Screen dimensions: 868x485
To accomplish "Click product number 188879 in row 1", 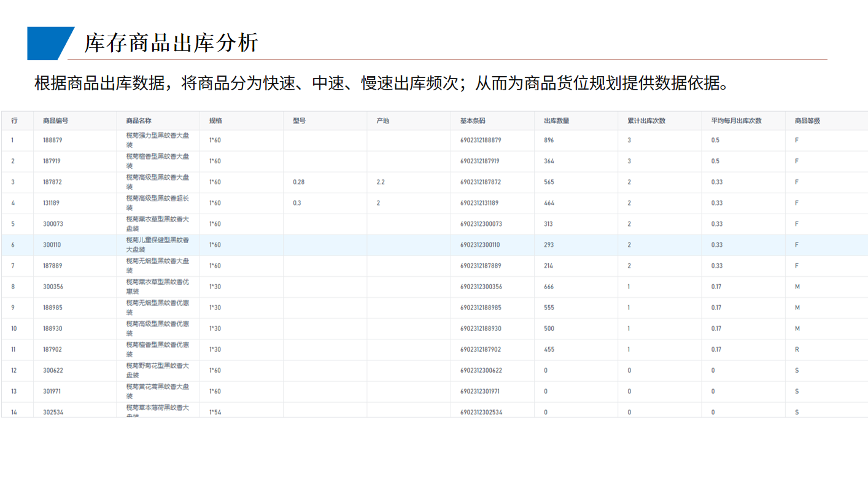I will coord(53,141).
